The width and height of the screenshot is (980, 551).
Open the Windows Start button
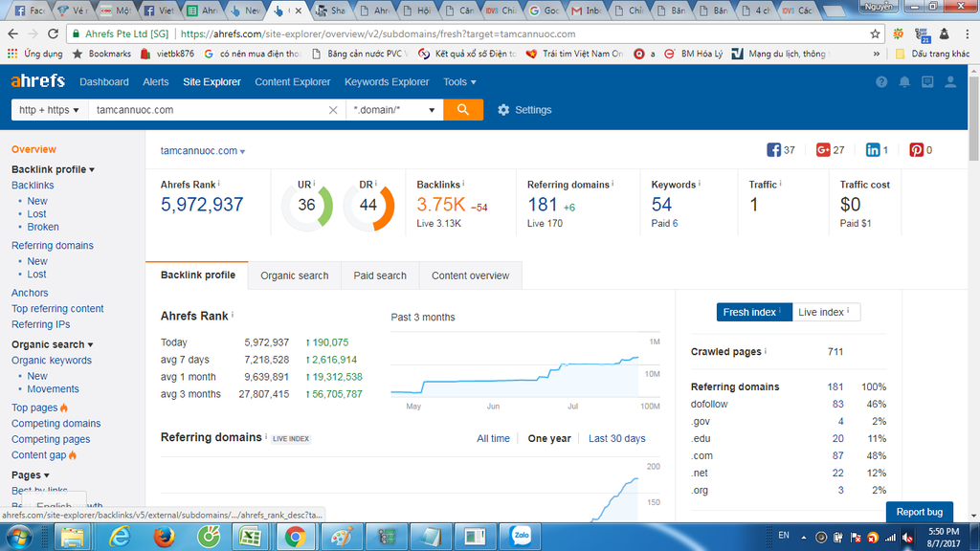(x=19, y=537)
